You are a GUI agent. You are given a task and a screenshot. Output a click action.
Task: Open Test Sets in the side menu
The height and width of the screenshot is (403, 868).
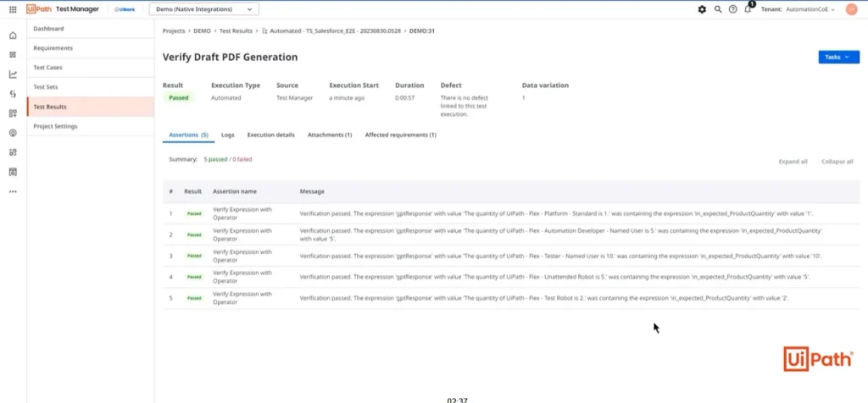[x=90, y=87]
